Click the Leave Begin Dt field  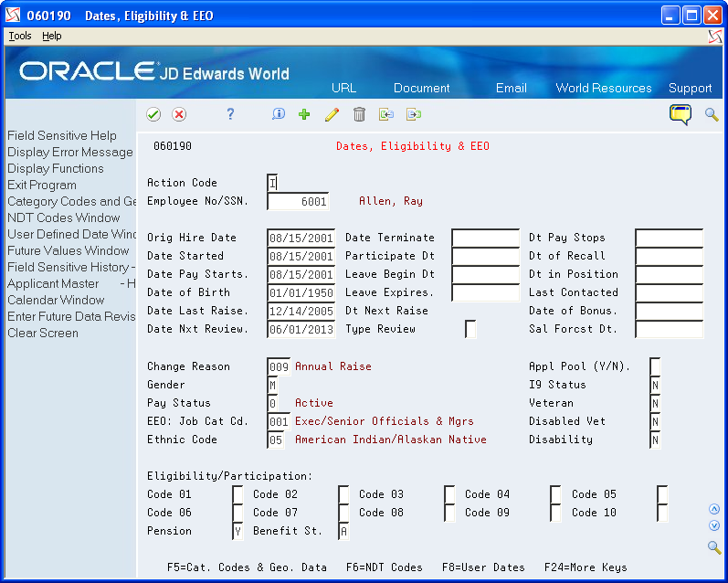coord(485,274)
